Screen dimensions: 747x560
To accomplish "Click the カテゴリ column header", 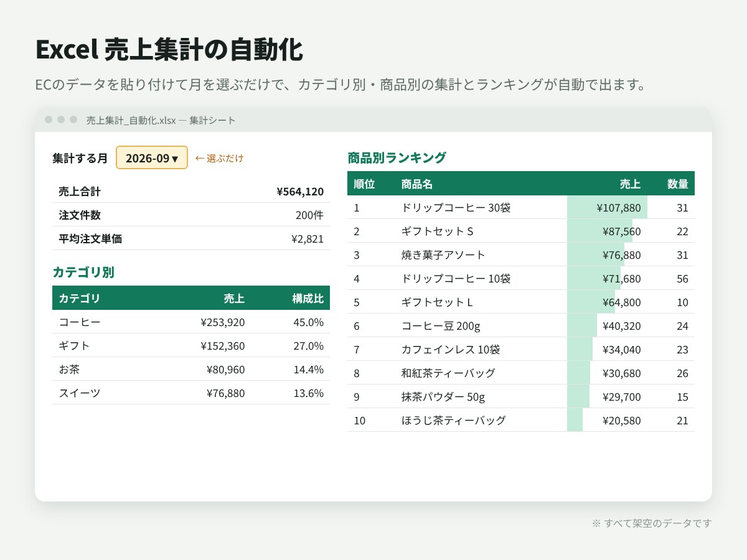I will [x=79, y=298].
